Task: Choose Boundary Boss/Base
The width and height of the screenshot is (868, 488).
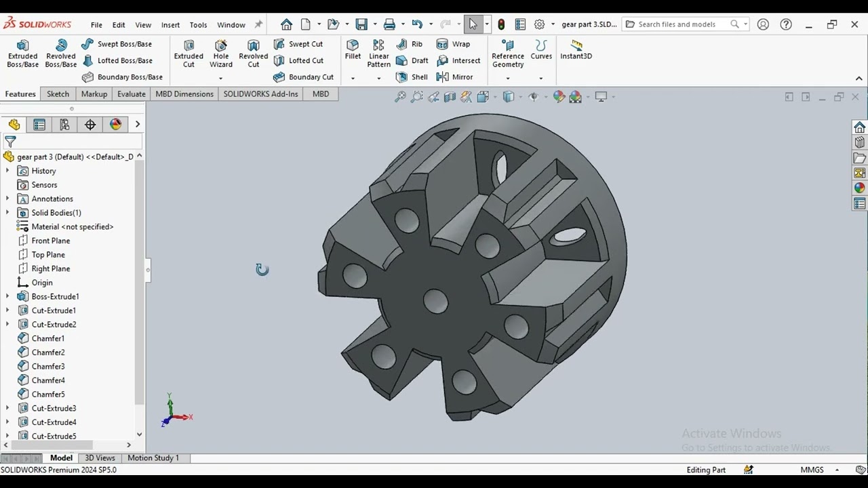Action: tap(122, 77)
